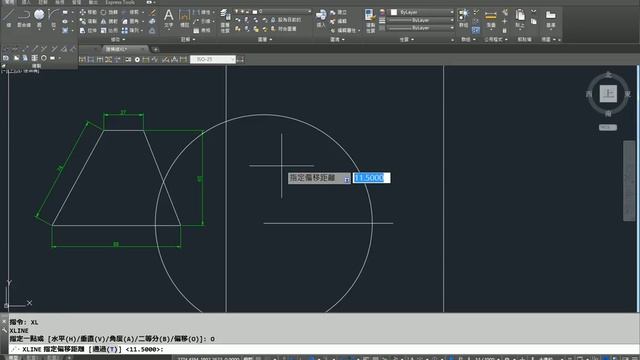640x360 pixels.
Task: Click the Table tool icon
Action: point(196,30)
